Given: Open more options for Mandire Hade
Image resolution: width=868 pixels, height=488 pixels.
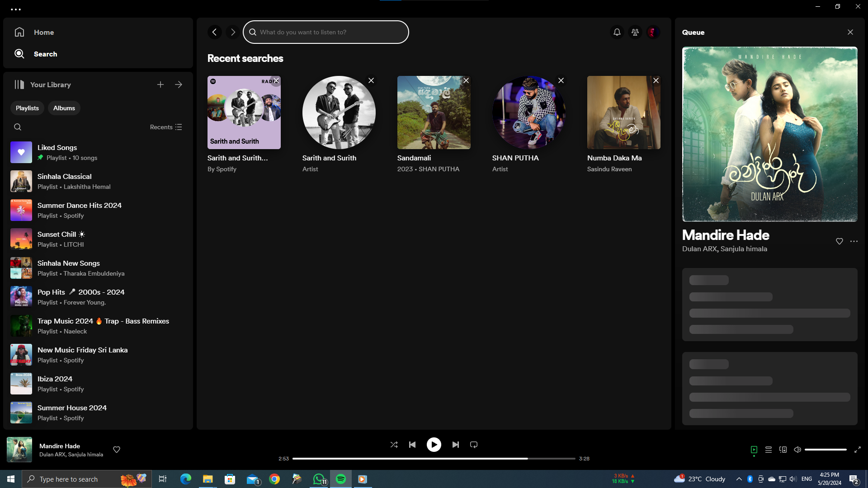Looking at the screenshot, I should [854, 241].
